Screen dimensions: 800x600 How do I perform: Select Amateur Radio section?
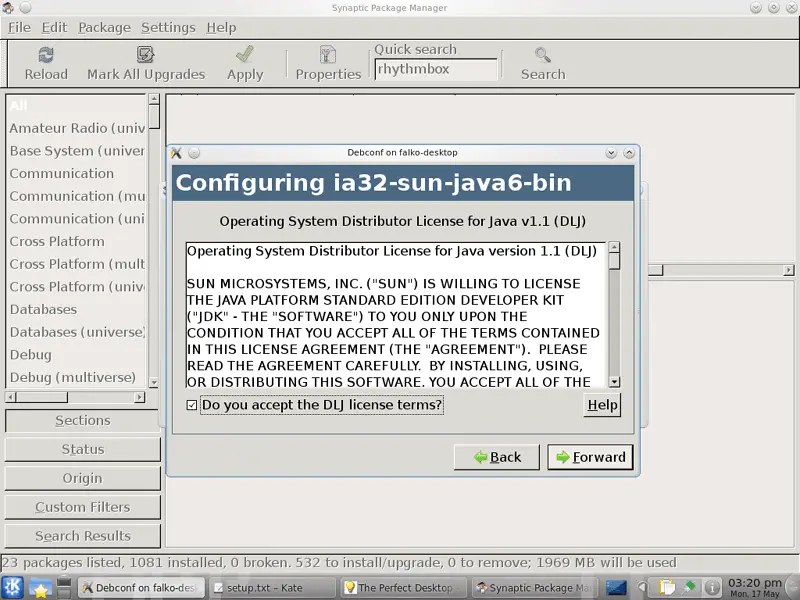(76, 128)
